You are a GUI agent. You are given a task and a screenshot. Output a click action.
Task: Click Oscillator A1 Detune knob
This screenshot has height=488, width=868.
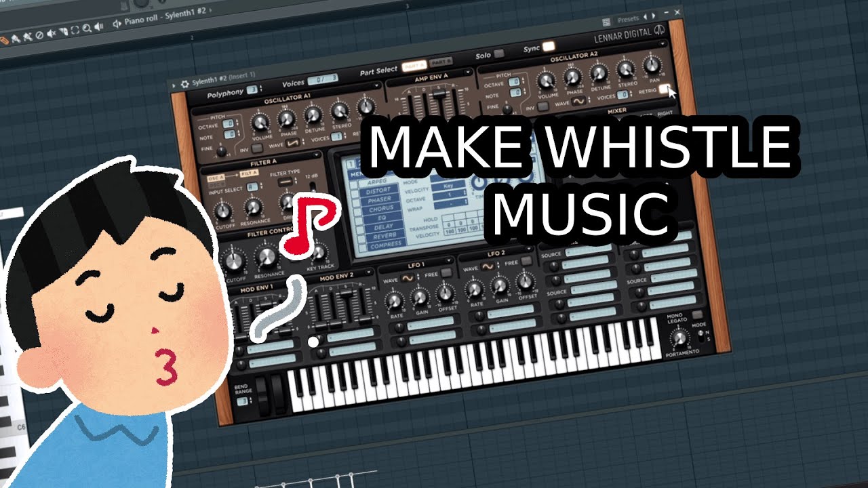click(x=313, y=115)
